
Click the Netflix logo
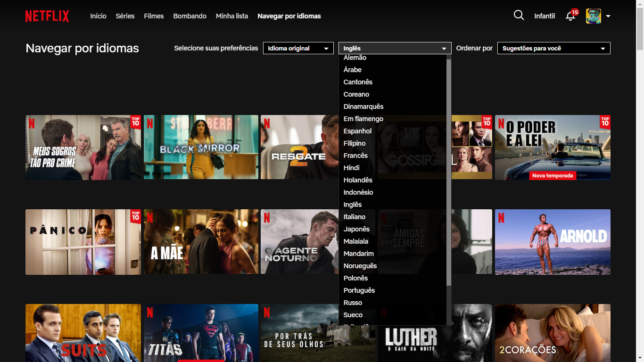(x=47, y=16)
